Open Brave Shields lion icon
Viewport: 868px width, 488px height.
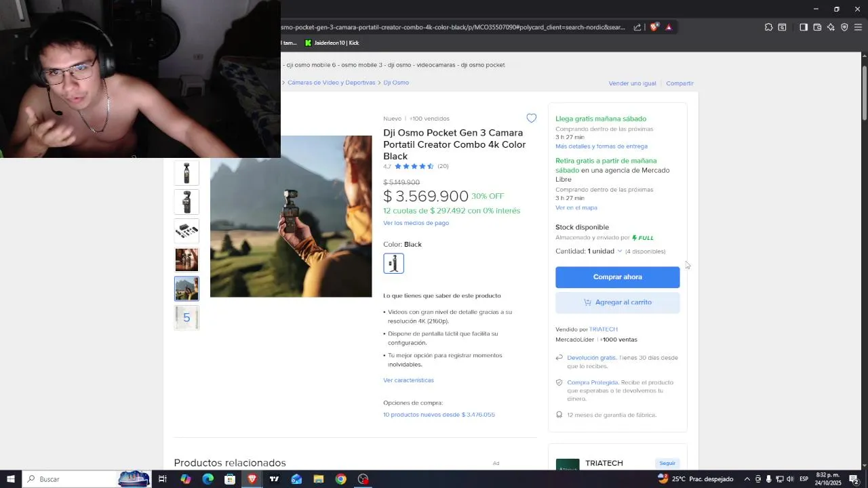[x=654, y=27]
